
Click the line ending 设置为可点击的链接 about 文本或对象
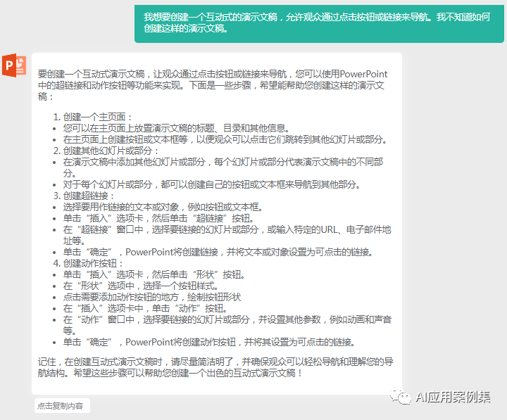click(x=218, y=252)
